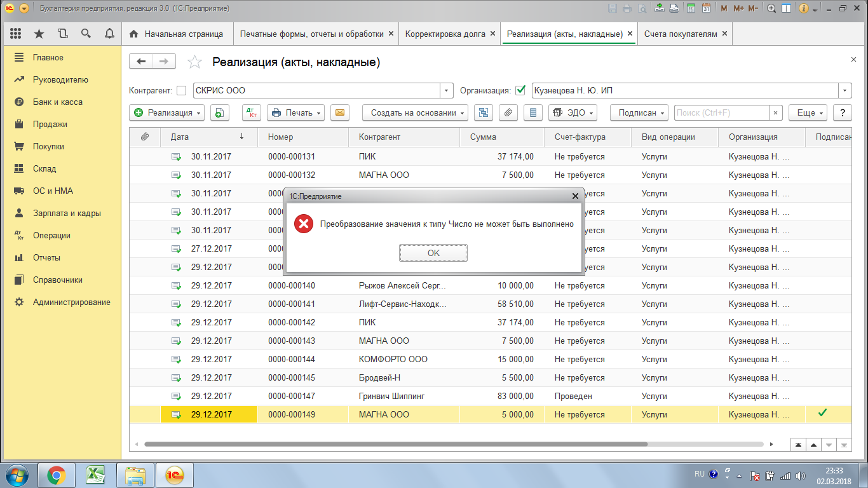The height and width of the screenshot is (488, 868).
Task: Open the Банк и касса section
Action: click(x=58, y=102)
